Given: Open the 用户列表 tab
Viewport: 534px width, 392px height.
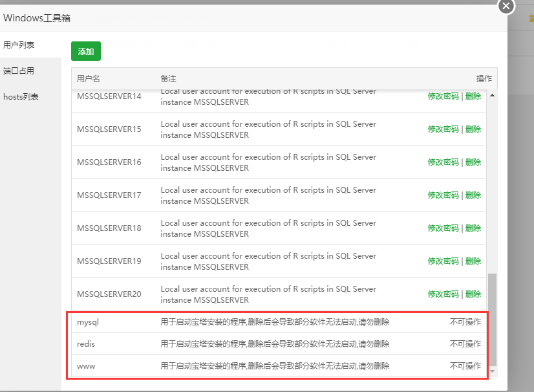Looking at the screenshot, I should point(19,45).
